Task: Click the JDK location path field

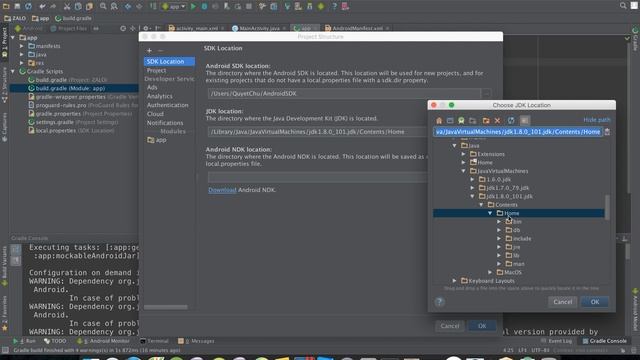Action: pyautogui.click(x=318, y=132)
